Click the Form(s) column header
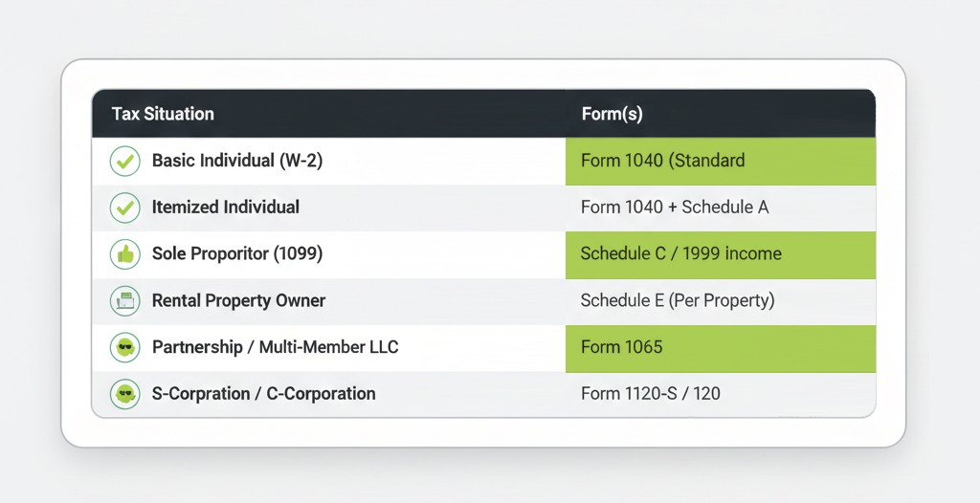Image resolution: width=980 pixels, height=503 pixels. click(612, 114)
